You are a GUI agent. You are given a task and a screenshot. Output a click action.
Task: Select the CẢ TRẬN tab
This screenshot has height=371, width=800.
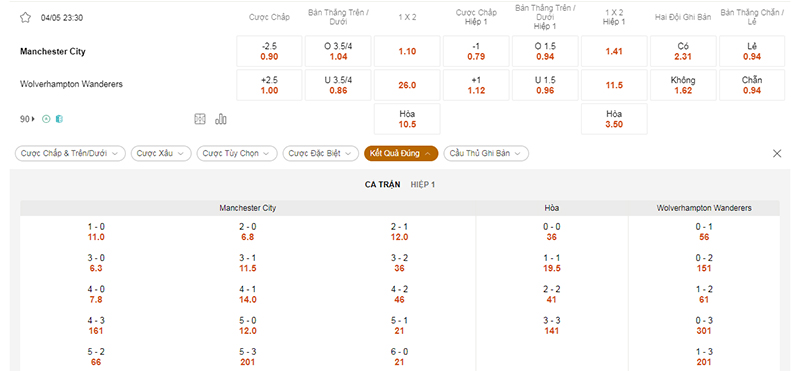(383, 185)
